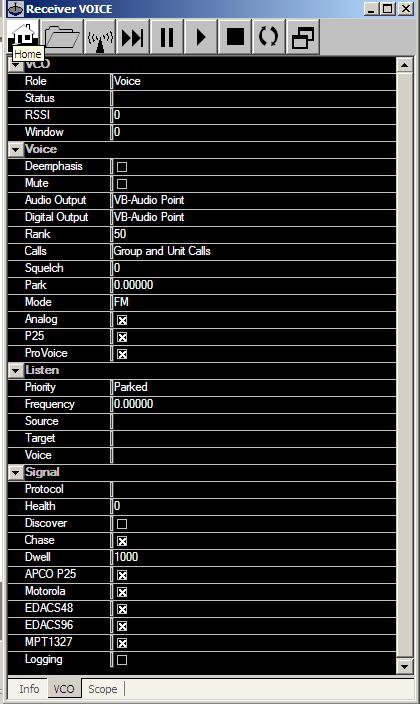Switch to the Scope tab
The image size is (420, 704).
[102, 689]
